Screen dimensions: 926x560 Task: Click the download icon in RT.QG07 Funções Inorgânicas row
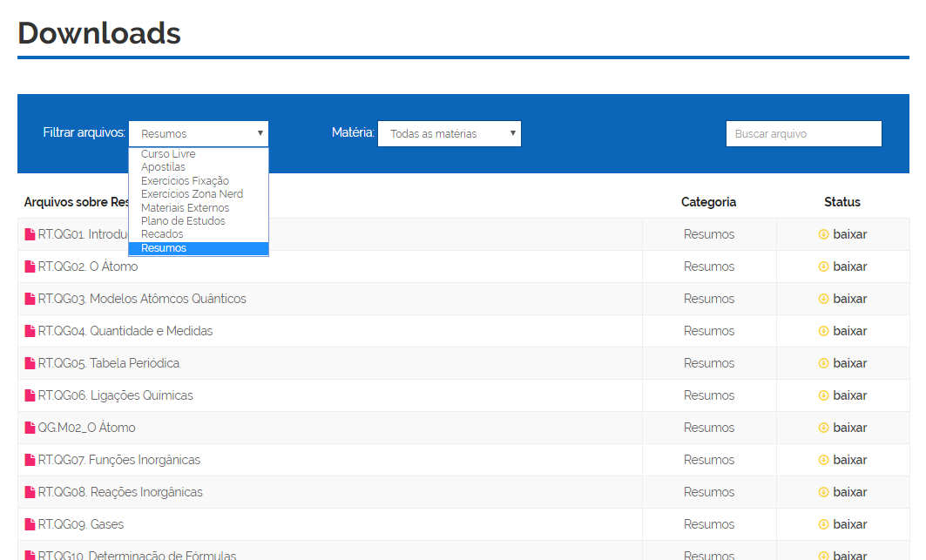tap(823, 460)
